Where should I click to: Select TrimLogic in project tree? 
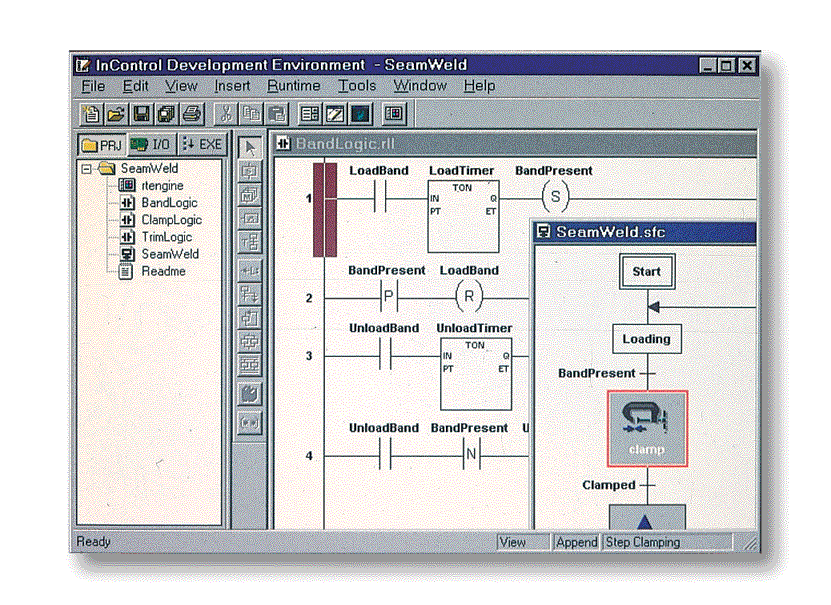coord(166,237)
